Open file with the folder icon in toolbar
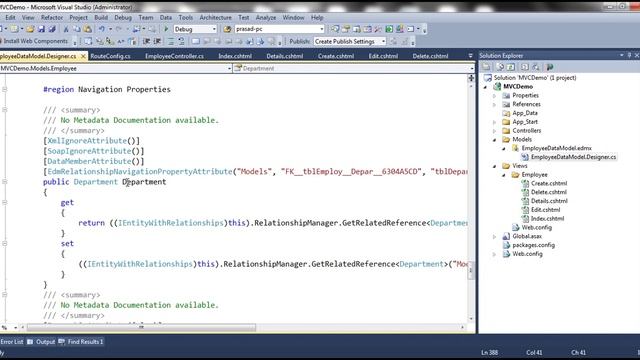Viewport: 640px width, 360px height. (30, 29)
